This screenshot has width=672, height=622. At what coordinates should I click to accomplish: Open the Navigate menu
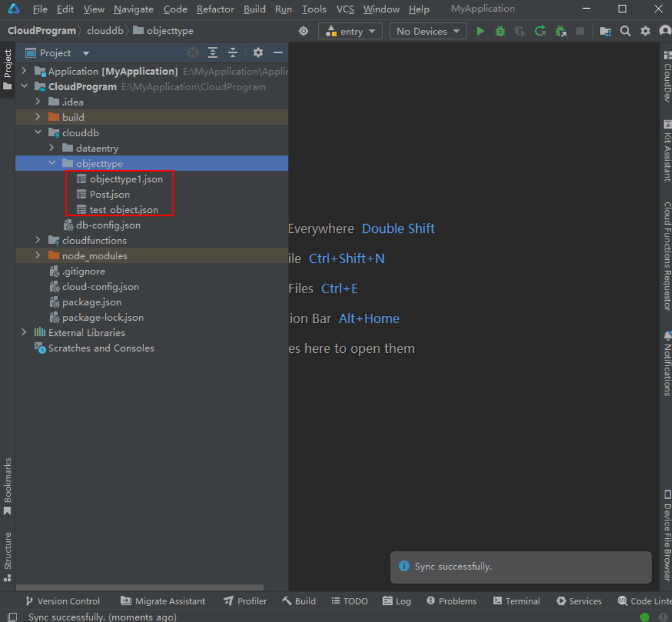[133, 9]
